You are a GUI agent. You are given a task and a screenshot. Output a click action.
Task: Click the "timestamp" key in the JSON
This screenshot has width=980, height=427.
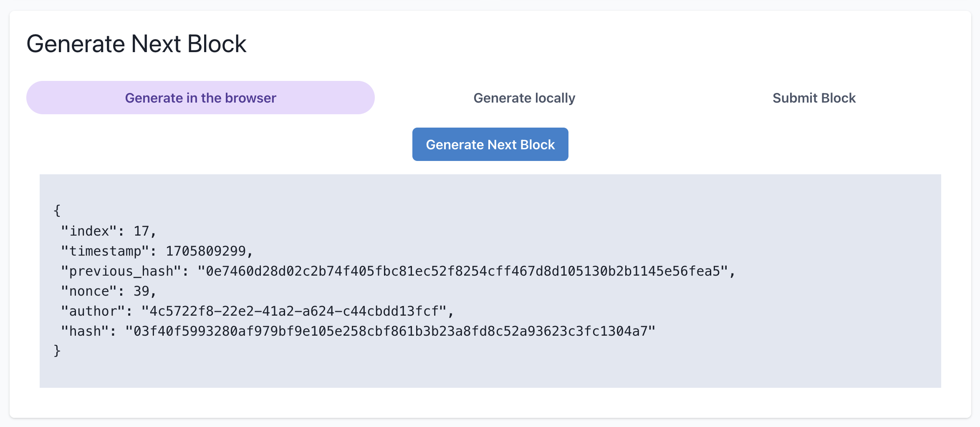pyautogui.click(x=105, y=251)
